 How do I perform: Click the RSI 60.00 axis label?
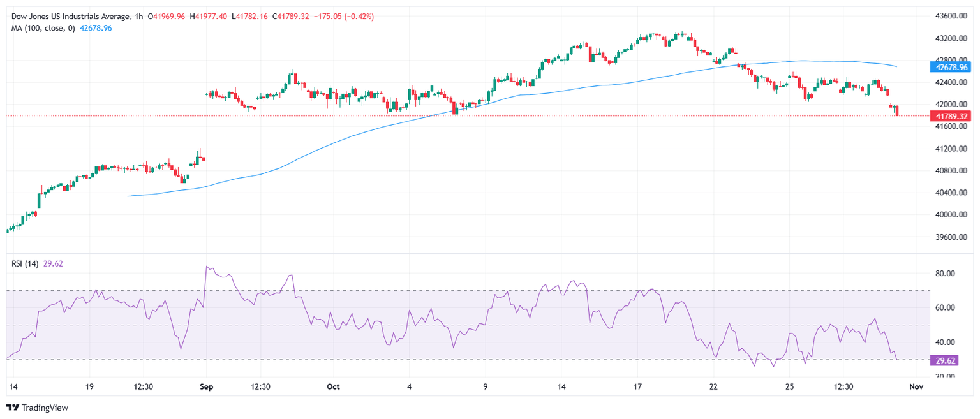point(946,307)
